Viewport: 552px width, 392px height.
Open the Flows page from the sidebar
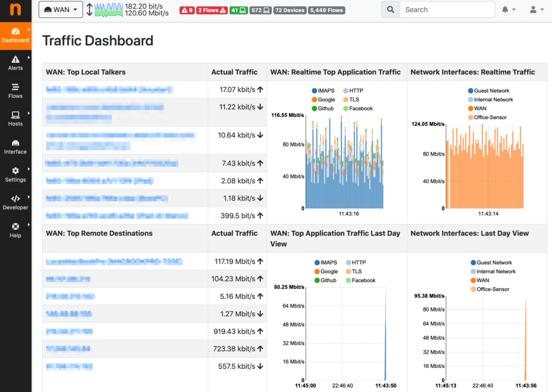point(15,91)
